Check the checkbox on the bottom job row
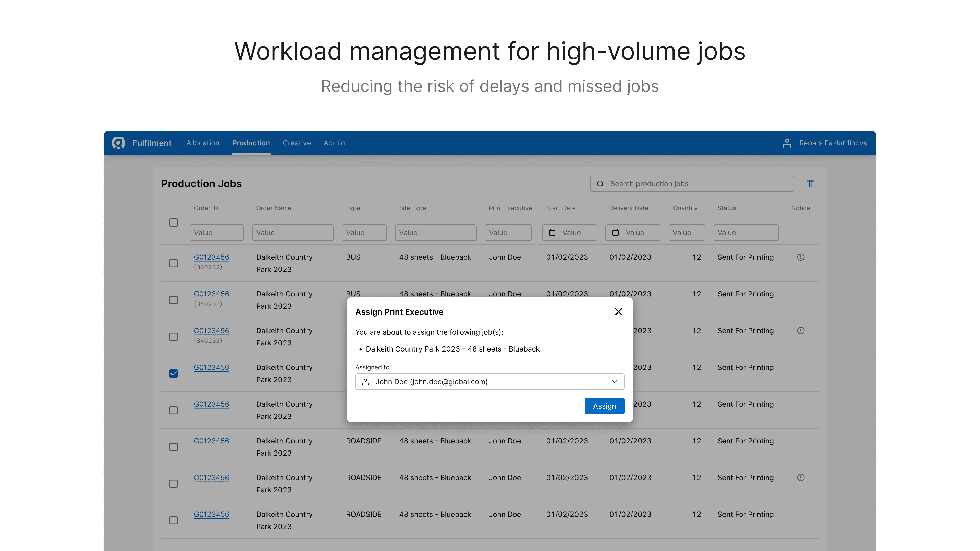 pos(174,521)
